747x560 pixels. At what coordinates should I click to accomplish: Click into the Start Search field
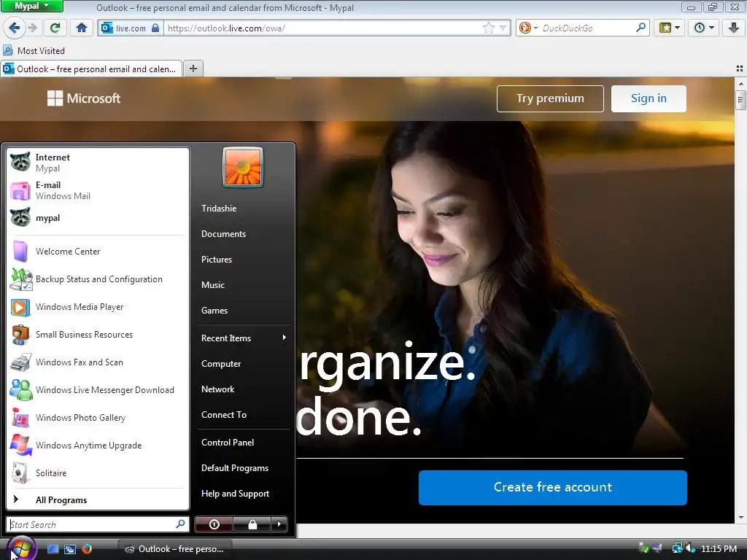pyautogui.click(x=98, y=524)
